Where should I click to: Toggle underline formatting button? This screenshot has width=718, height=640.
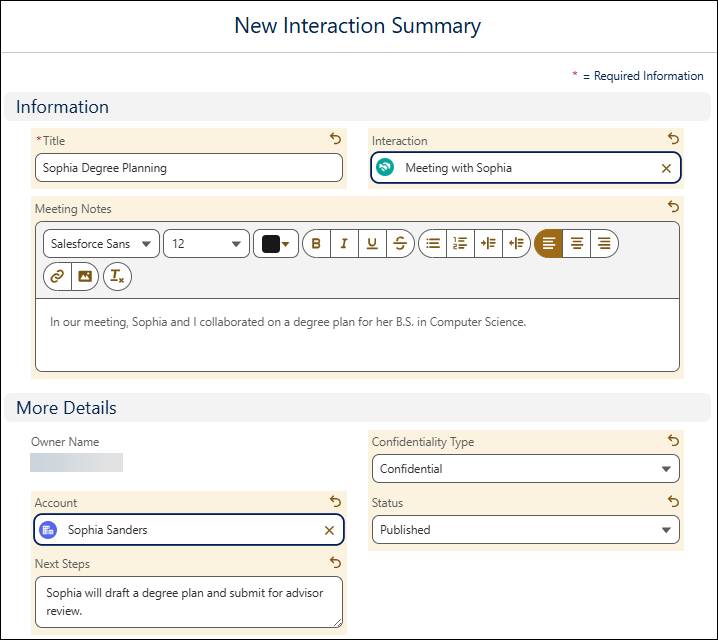coord(372,244)
